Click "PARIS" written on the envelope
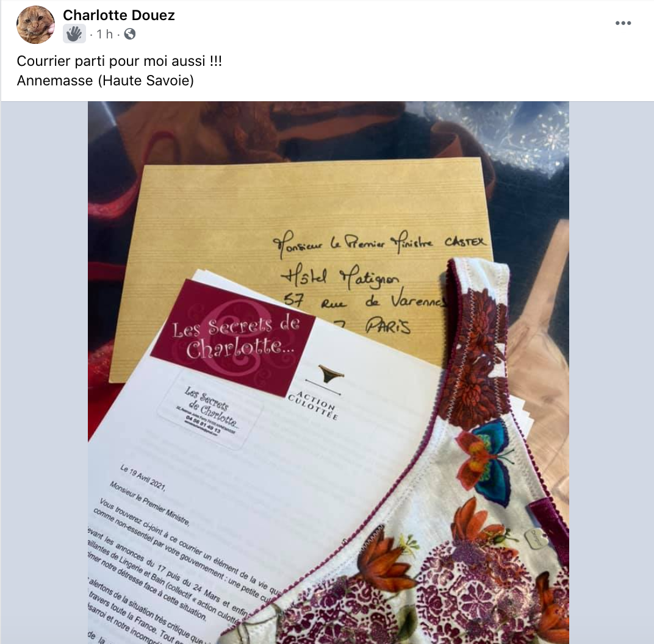Screen dimensions: 654x644 coord(388,326)
